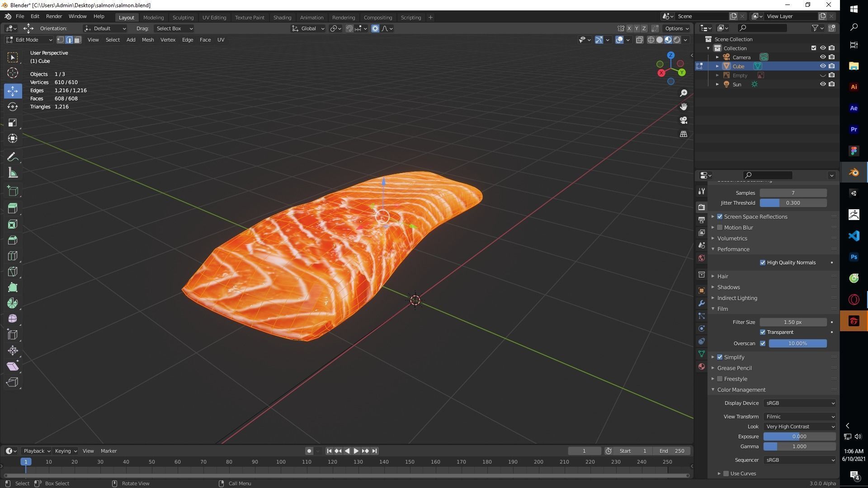This screenshot has width=868, height=488.
Task: Toggle High Quality Normals checkbox
Action: click(763, 263)
